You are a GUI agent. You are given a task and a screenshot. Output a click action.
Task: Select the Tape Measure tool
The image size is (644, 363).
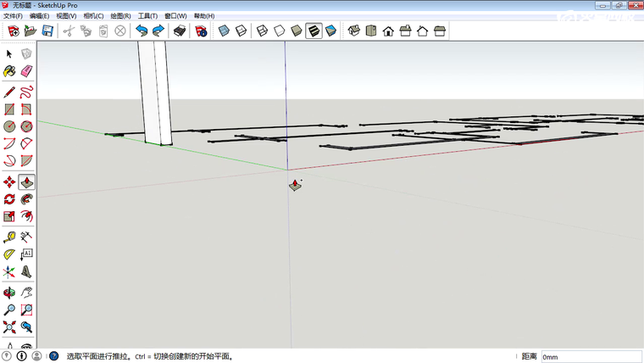[9, 237]
